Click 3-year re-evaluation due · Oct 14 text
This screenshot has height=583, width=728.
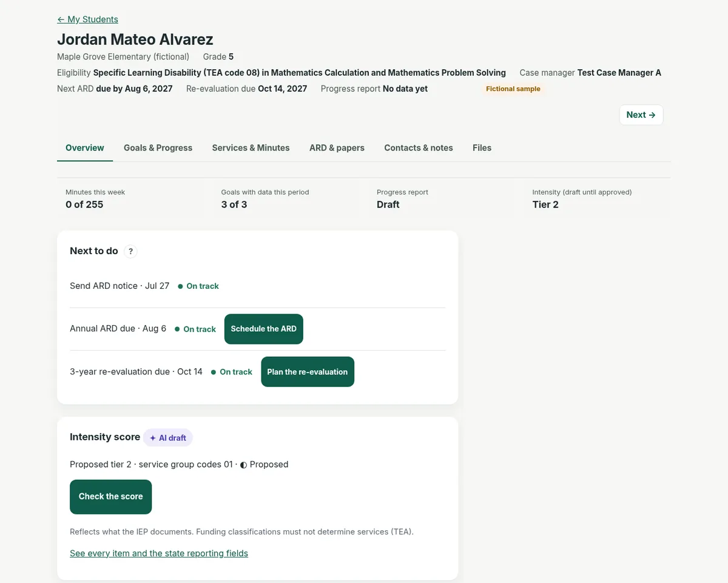point(136,371)
